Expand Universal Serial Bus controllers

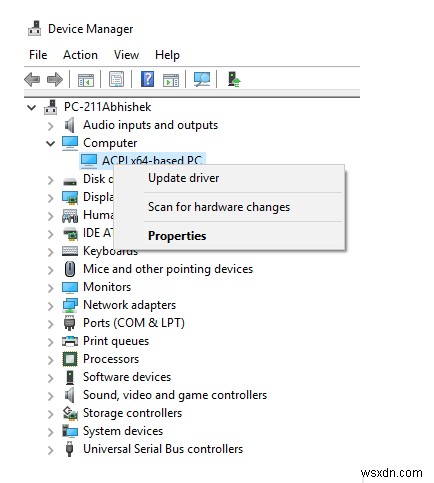[x=50, y=450]
